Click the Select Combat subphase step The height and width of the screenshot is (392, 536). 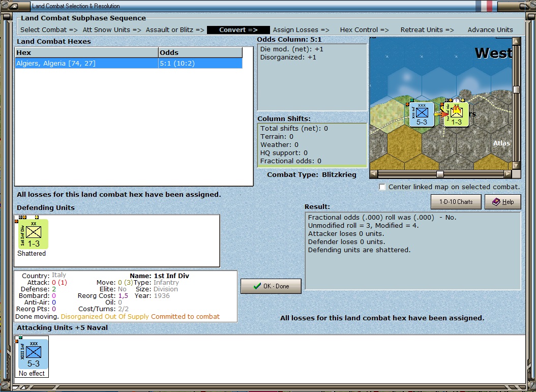pyautogui.click(x=49, y=29)
